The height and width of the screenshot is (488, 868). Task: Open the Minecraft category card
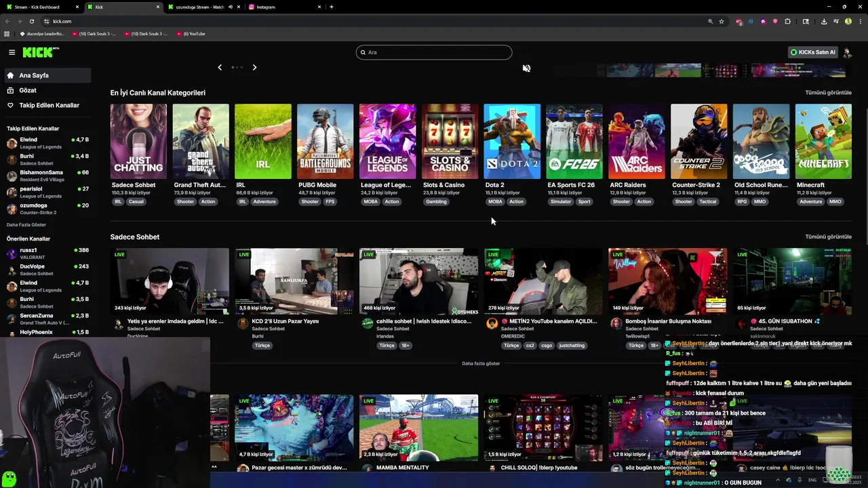pos(823,141)
